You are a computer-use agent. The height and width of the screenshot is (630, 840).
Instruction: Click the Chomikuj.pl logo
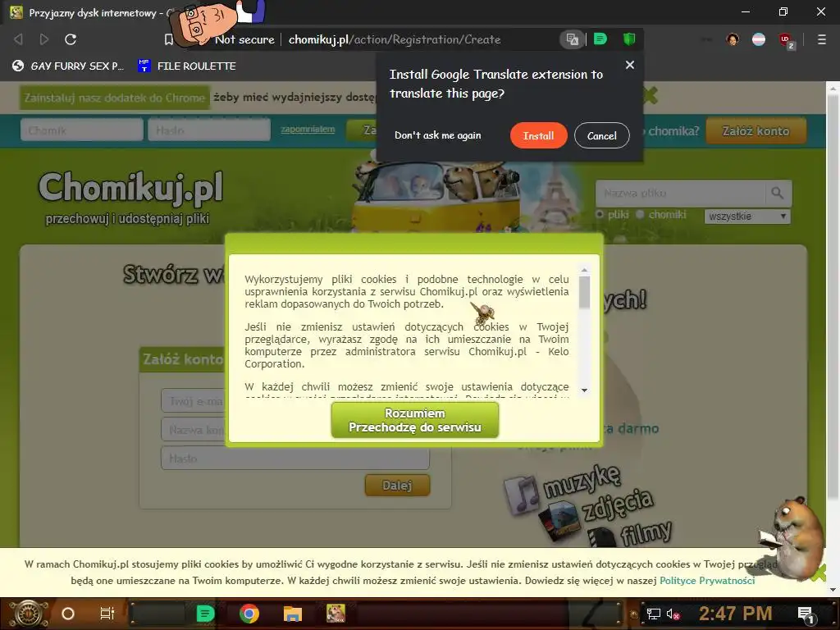point(130,188)
